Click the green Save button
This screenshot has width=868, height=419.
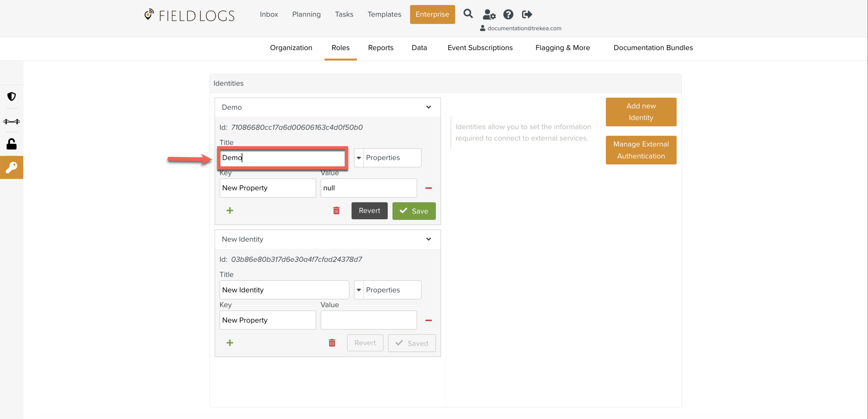[414, 211]
